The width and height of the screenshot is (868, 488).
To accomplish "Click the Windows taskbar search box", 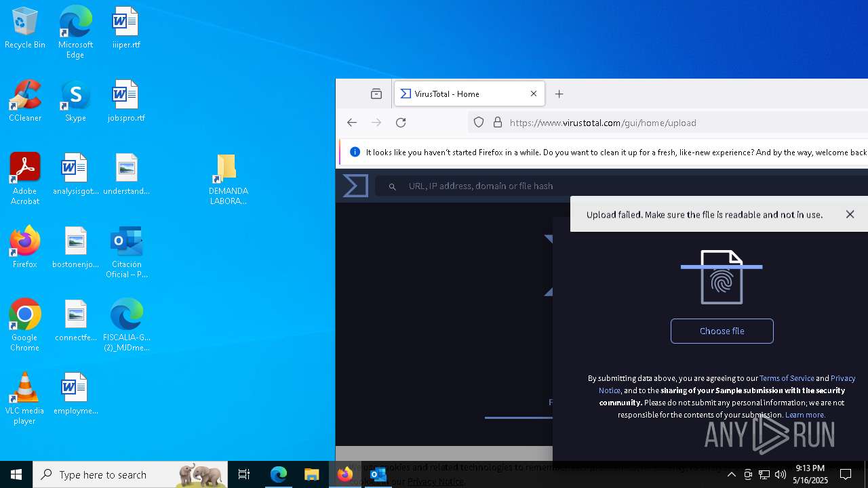I will pos(131,474).
